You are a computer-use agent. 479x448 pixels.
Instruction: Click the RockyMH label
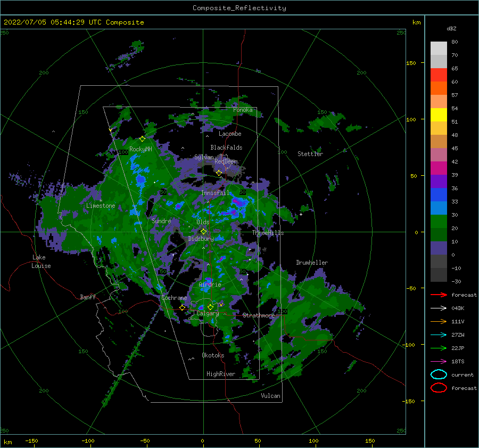pos(141,149)
